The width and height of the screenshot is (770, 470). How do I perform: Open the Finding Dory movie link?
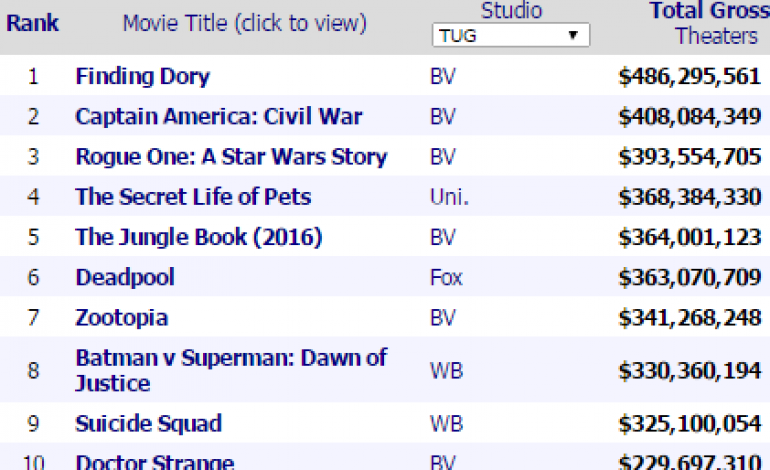click(x=142, y=76)
